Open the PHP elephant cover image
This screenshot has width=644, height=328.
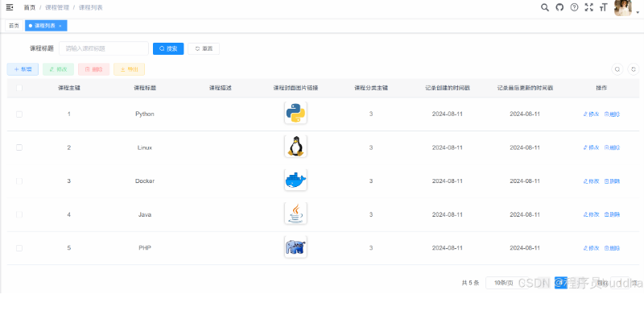tap(295, 247)
